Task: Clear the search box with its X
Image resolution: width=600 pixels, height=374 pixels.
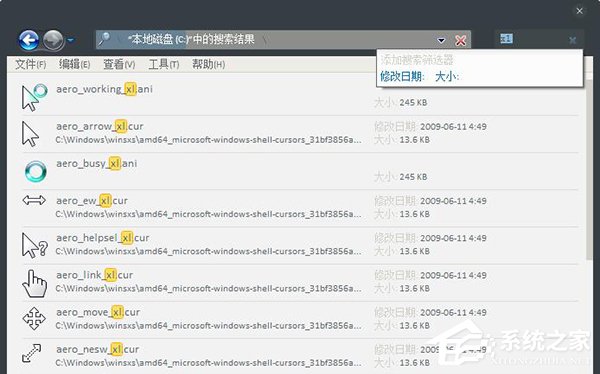Action: tap(573, 40)
